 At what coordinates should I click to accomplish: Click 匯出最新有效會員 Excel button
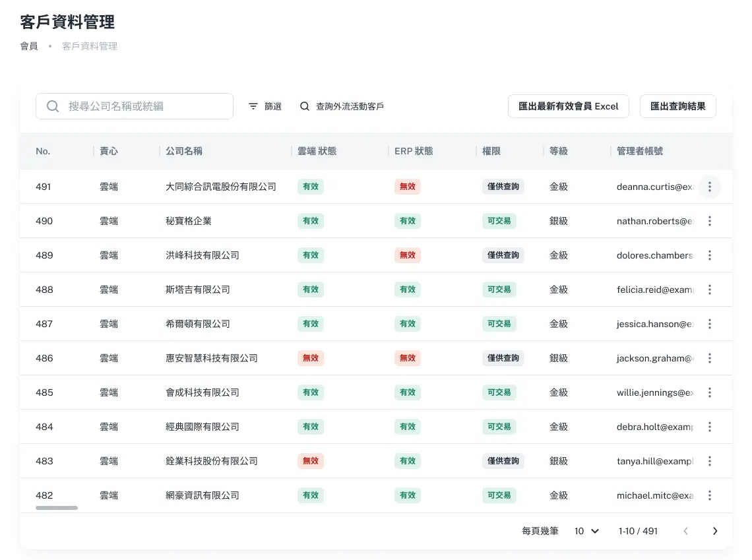[569, 106]
